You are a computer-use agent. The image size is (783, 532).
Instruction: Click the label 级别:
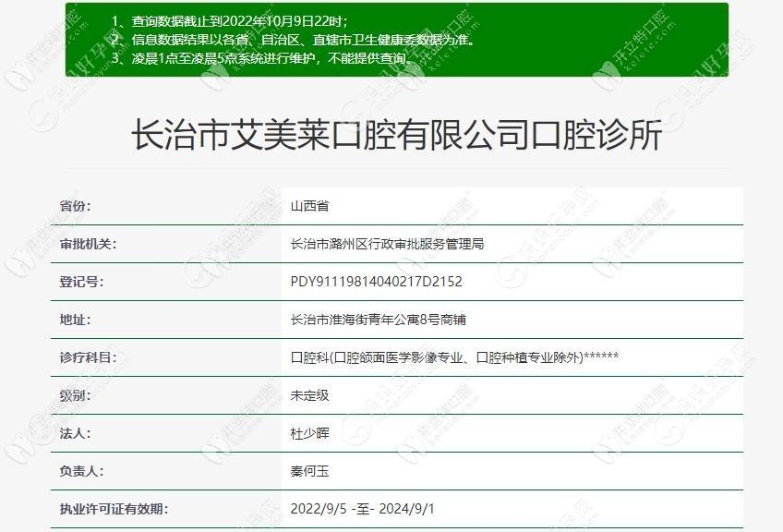tap(75, 395)
